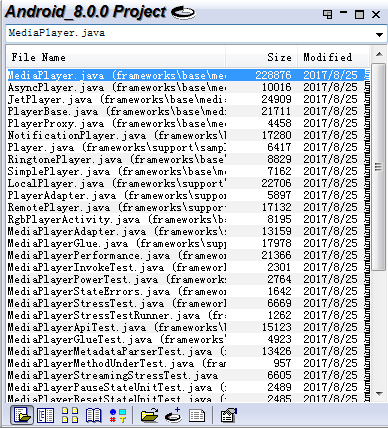Select the AsyncPlayer.java file row
This screenshot has height=428, width=388.
pos(188,87)
